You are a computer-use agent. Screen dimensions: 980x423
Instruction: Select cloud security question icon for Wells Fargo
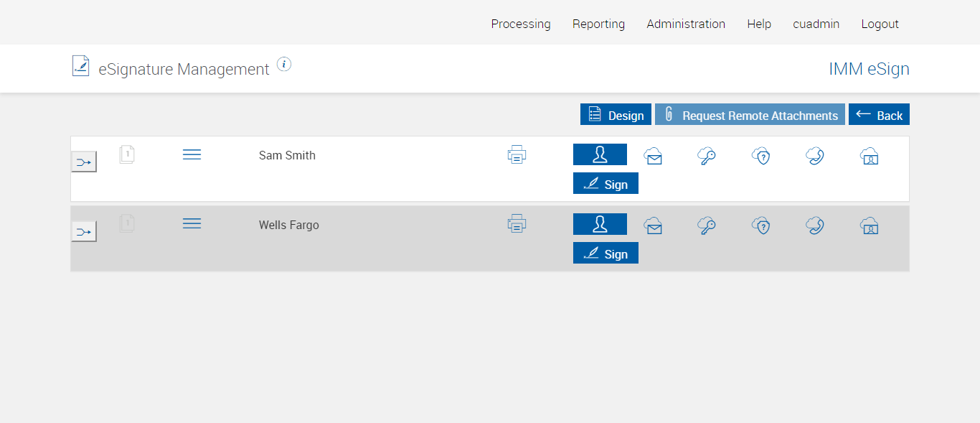tap(760, 226)
